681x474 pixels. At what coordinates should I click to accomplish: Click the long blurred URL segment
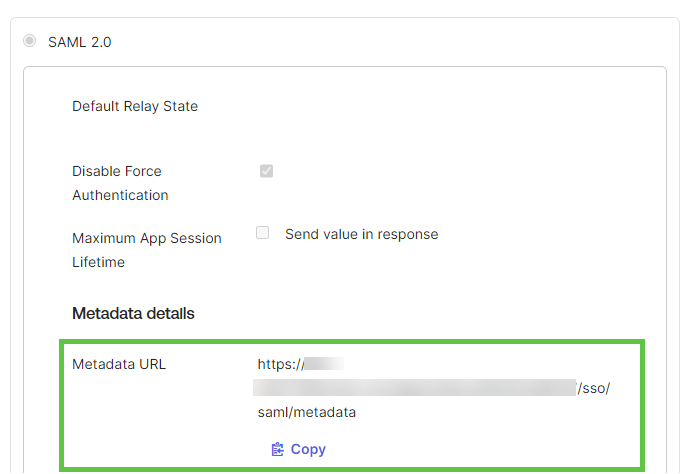(415, 388)
